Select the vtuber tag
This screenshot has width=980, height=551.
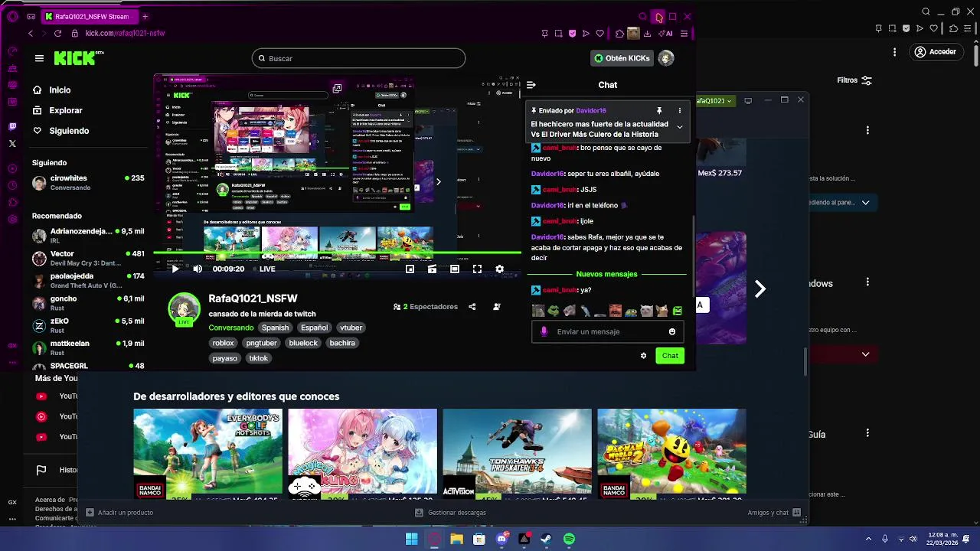click(x=351, y=328)
